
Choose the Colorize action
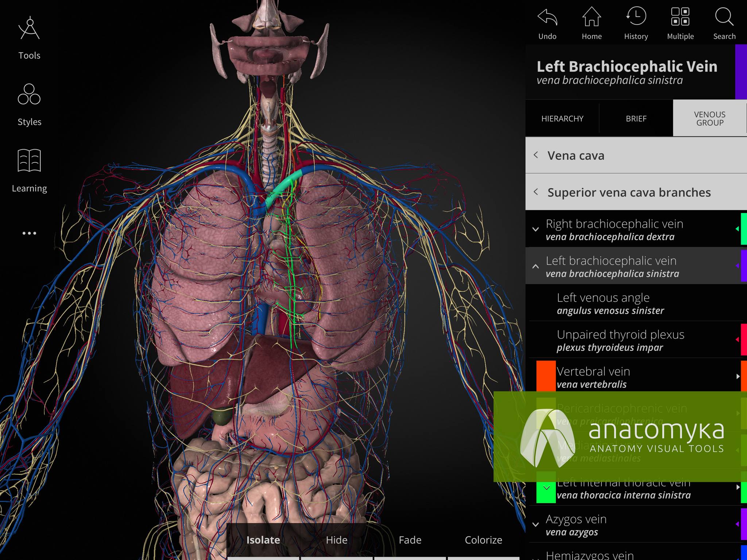pyautogui.click(x=483, y=540)
